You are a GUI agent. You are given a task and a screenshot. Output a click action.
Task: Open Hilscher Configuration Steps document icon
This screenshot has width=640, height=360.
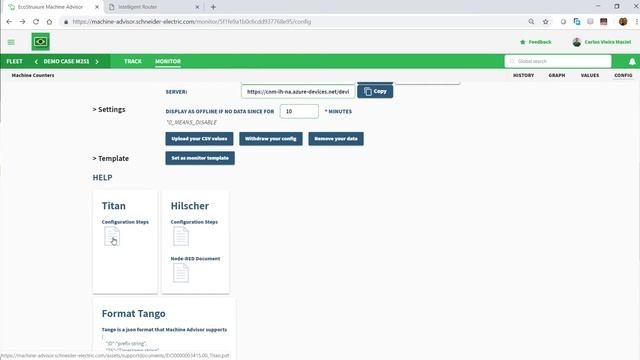[181, 236]
